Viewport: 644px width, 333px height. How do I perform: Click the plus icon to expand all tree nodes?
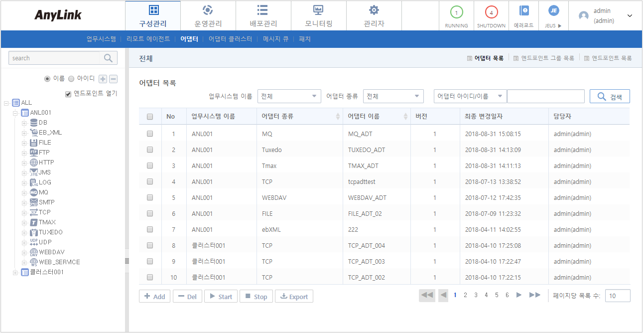pos(103,79)
